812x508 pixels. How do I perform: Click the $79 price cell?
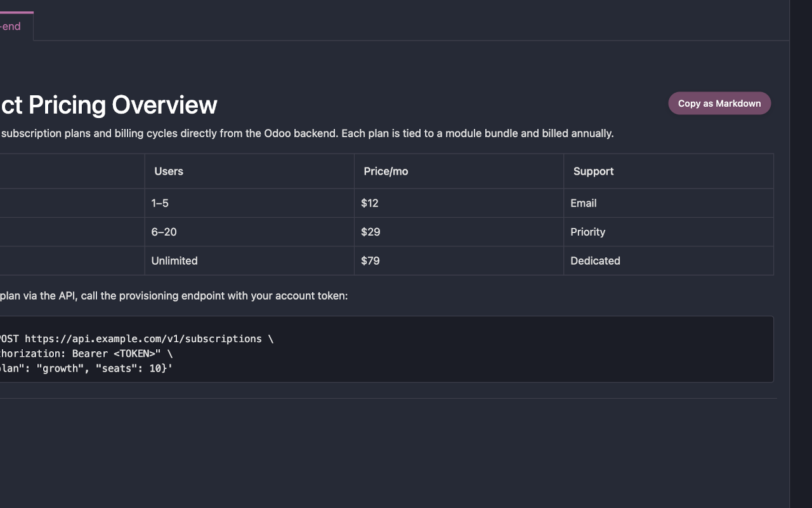tap(459, 261)
